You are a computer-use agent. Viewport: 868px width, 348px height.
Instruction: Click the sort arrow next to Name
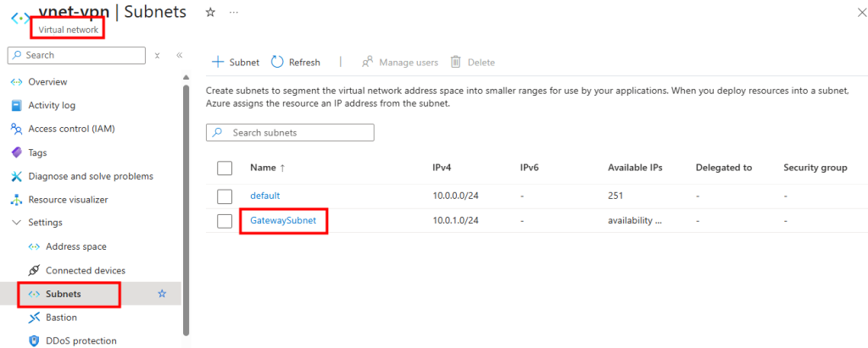pyautogui.click(x=283, y=168)
